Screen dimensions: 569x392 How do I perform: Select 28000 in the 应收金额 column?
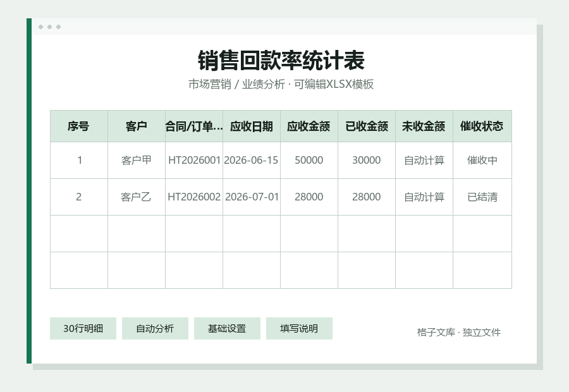309,197
